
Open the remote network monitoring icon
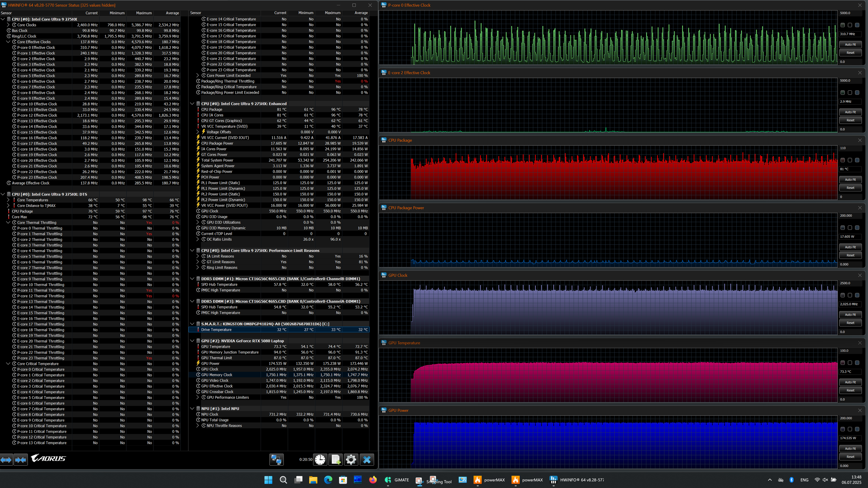[276, 460]
